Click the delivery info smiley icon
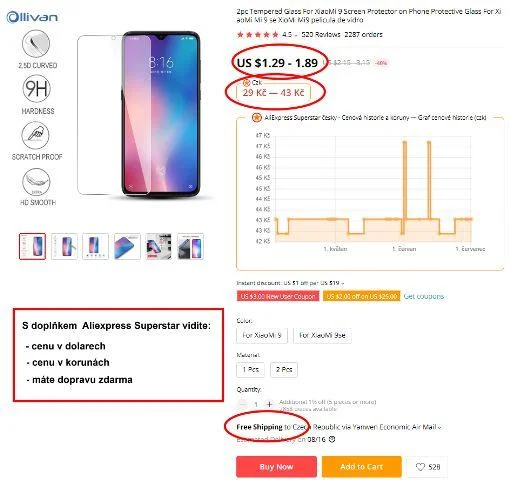 pos(332,439)
